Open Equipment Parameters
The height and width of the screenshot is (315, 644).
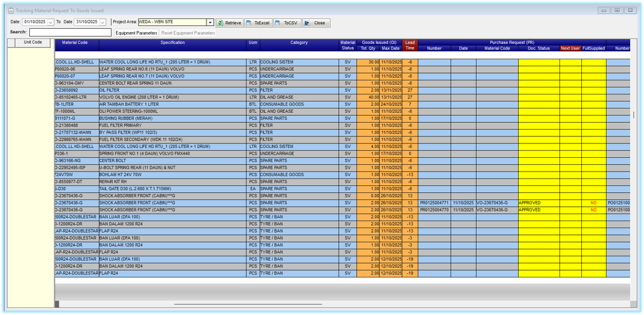click(x=136, y=33)
